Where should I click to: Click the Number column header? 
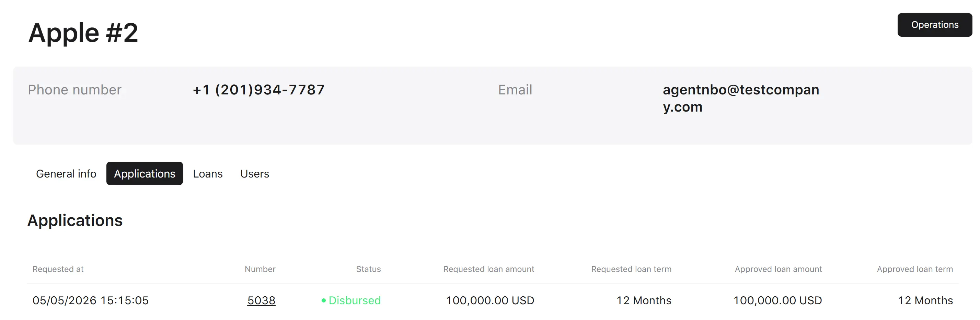pos(260,269)
